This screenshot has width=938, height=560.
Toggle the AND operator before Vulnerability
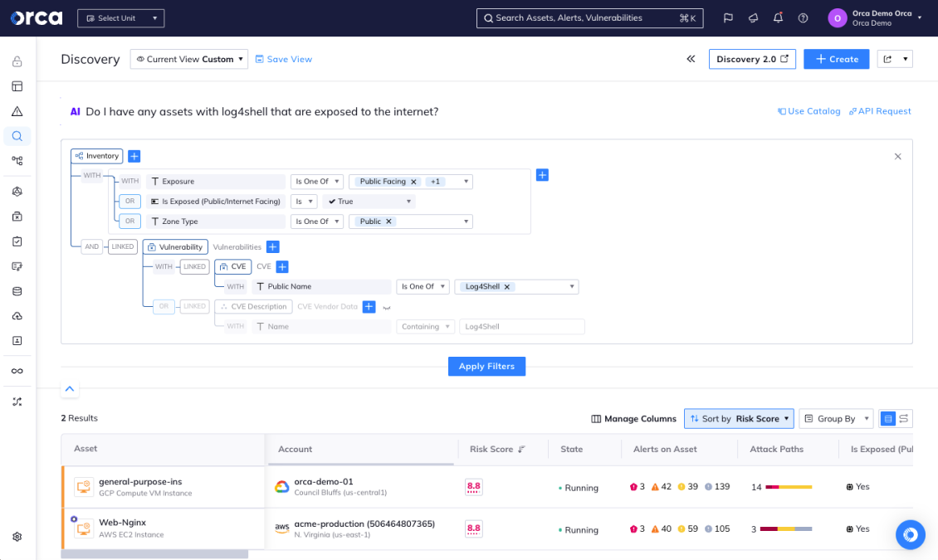point(91,247)
